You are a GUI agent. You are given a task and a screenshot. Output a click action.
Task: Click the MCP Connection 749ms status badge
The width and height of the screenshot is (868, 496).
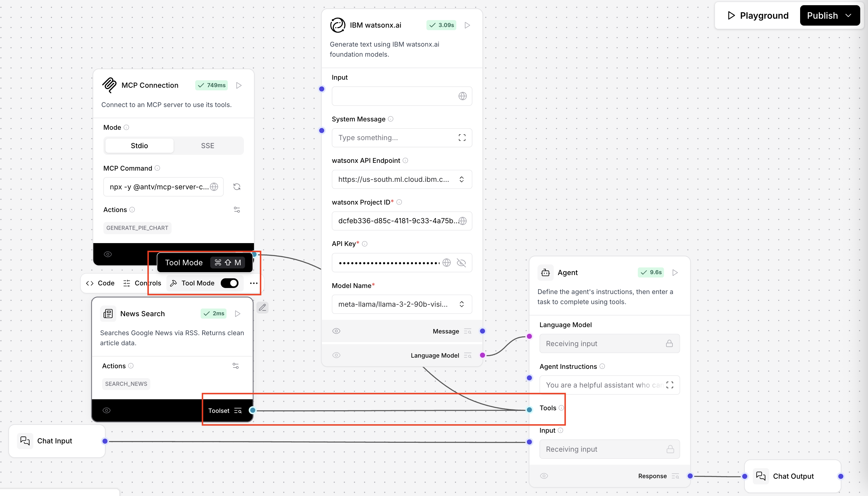pyautogui.click(x=211, y=85)
